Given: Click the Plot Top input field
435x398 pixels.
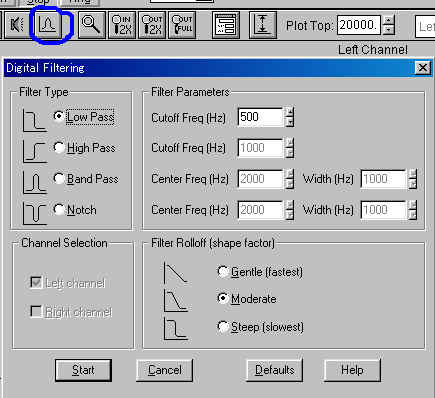Looking at the screenshot, I should click(x=359, y=25).
